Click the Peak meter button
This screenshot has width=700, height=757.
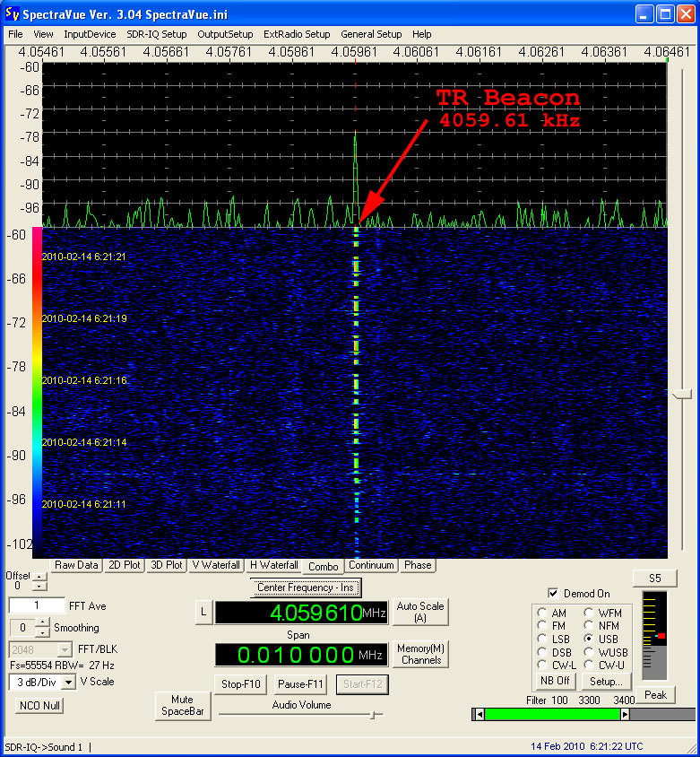(655, 695)
